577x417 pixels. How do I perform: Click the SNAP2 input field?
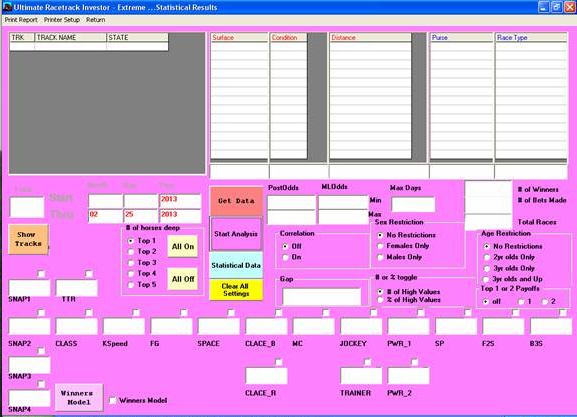click(29, 327)
